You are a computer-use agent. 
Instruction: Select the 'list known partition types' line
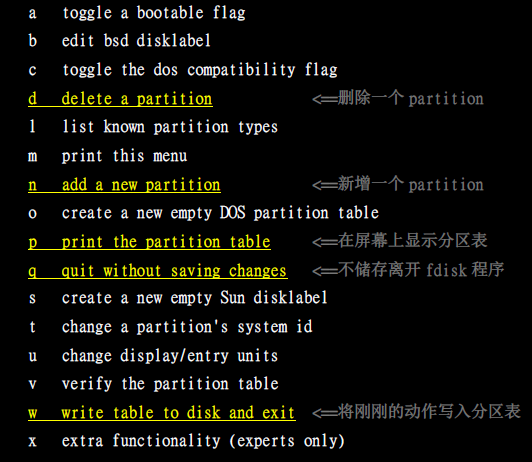tap(153, 127)
